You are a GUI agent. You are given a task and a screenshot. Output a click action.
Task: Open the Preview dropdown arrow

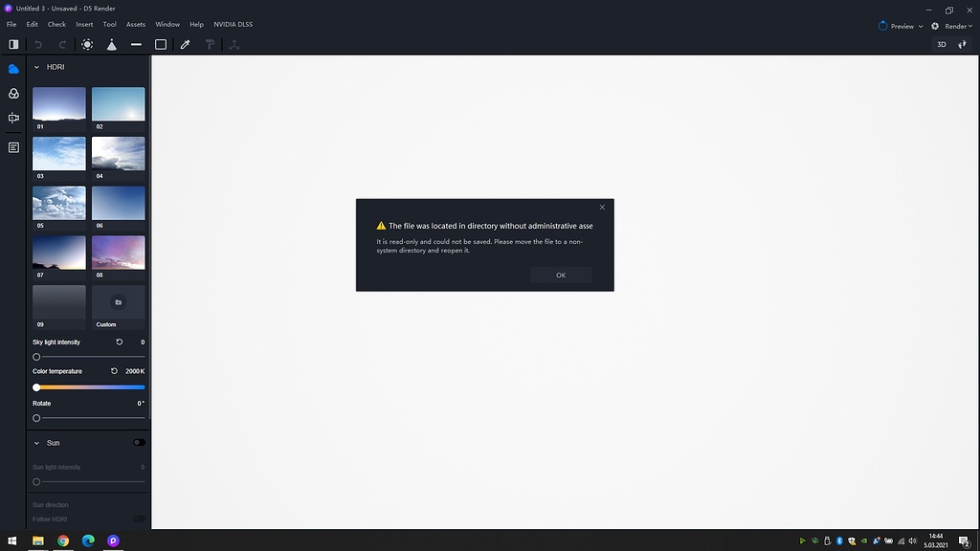point(921,26)
